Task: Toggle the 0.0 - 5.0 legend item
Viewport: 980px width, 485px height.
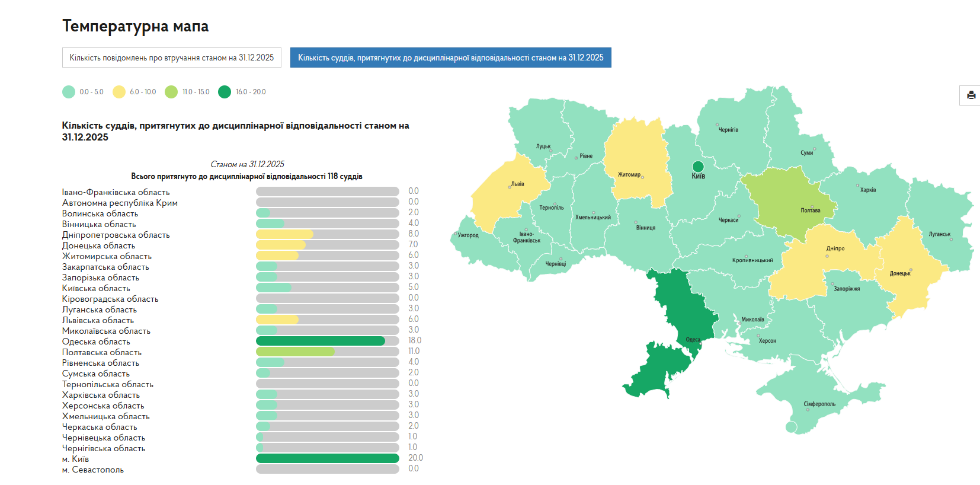Action: click(x=83, y=92)
